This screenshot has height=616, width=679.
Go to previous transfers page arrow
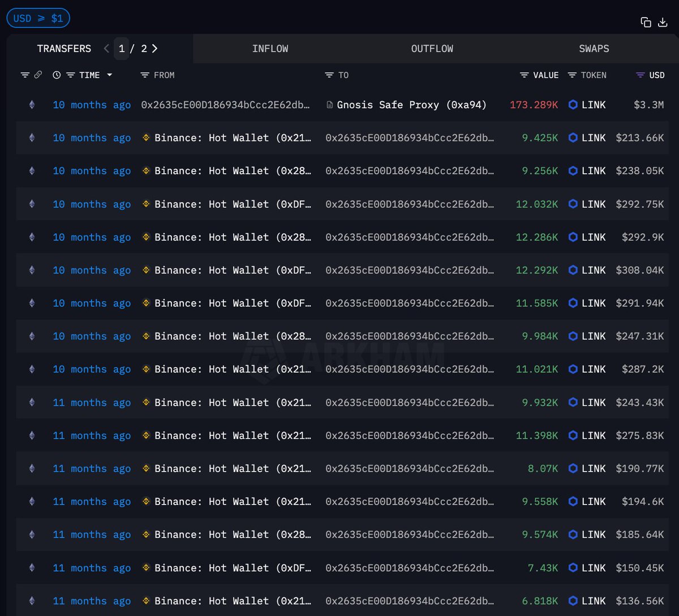[106, 49]
